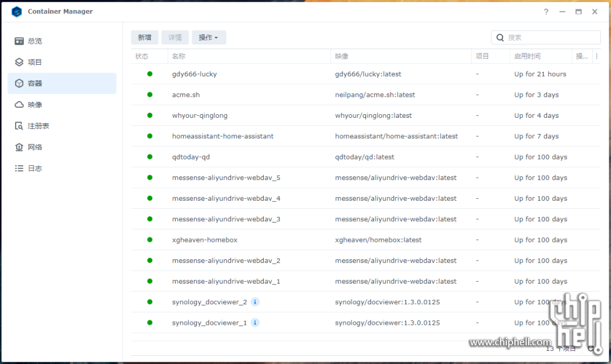Click green status dot of acme.sh

150,94
